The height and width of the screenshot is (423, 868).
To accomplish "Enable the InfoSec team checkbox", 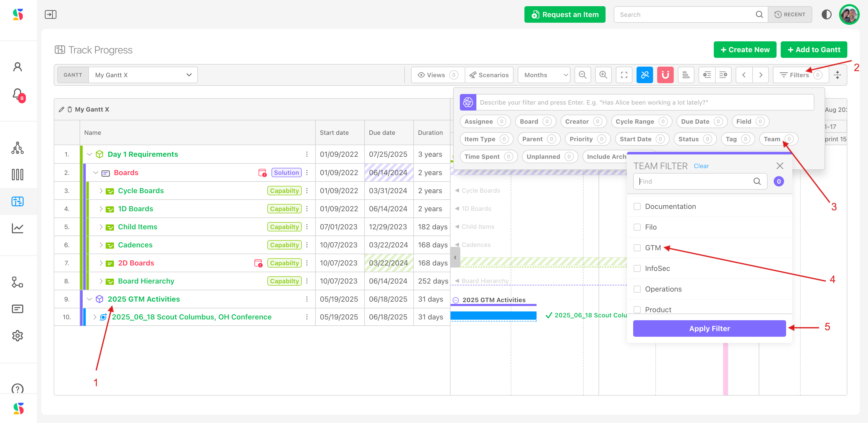I will point(637,268).
